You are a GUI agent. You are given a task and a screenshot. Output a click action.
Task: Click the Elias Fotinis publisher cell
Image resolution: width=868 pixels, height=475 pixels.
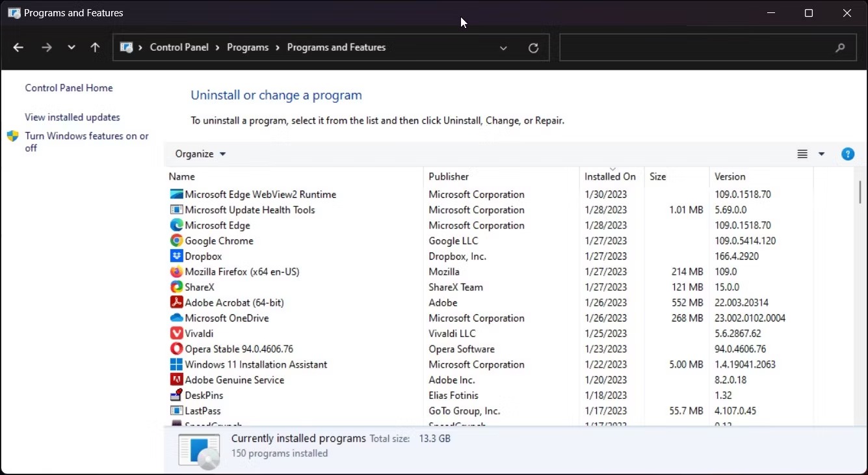(453, 395)
